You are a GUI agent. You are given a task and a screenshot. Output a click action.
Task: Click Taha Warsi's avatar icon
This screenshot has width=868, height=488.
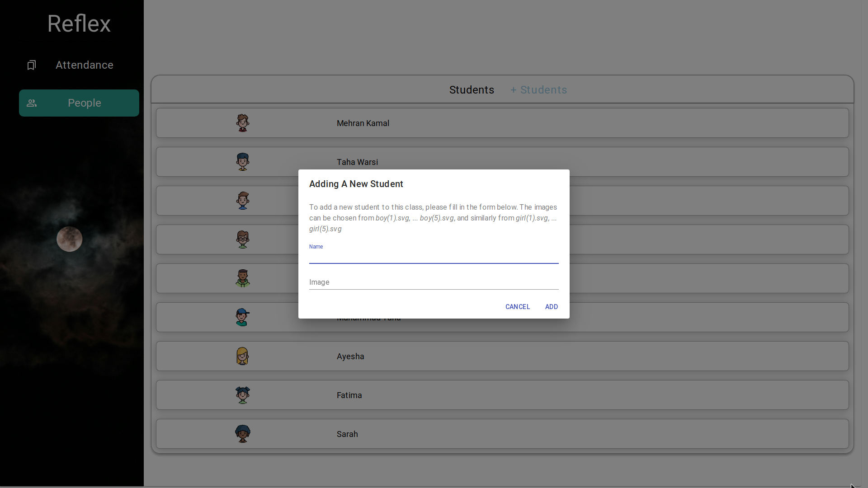coord(243,162)
